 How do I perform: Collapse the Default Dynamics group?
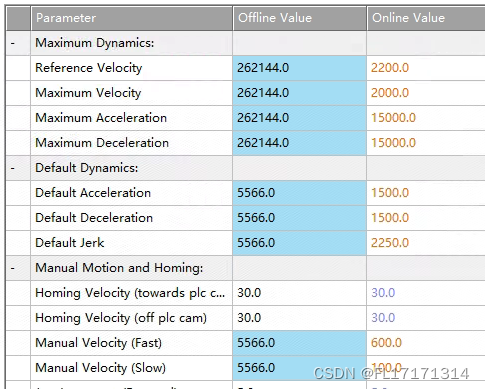[13, 168]
